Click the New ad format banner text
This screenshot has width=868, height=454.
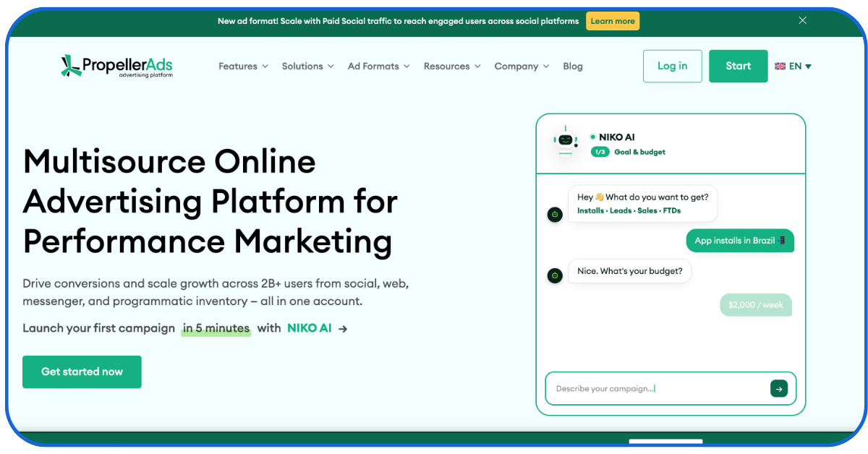click(398, 21)
